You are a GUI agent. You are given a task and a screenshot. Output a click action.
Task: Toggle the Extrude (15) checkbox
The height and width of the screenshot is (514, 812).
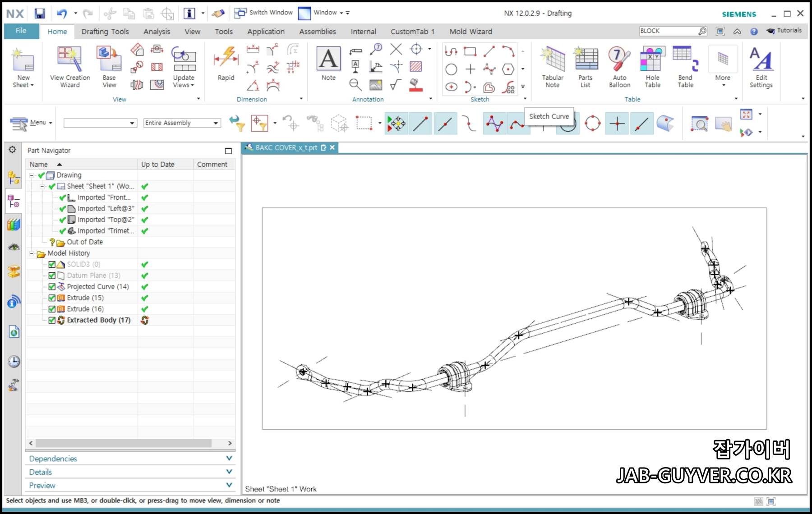(52, 298)
